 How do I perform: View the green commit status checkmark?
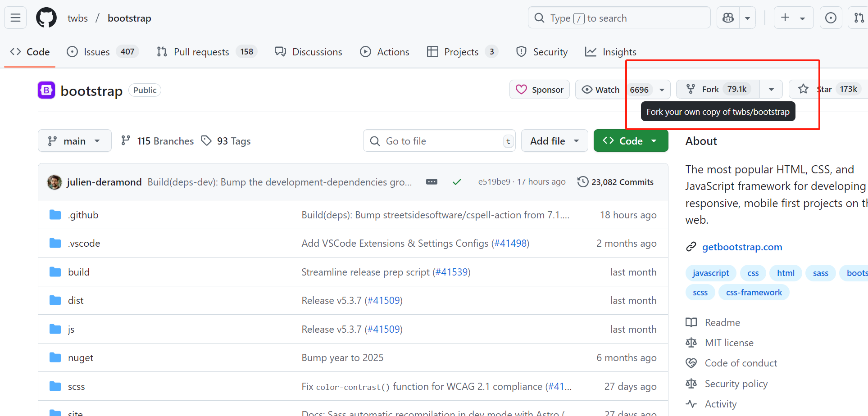tap(457, 182)
